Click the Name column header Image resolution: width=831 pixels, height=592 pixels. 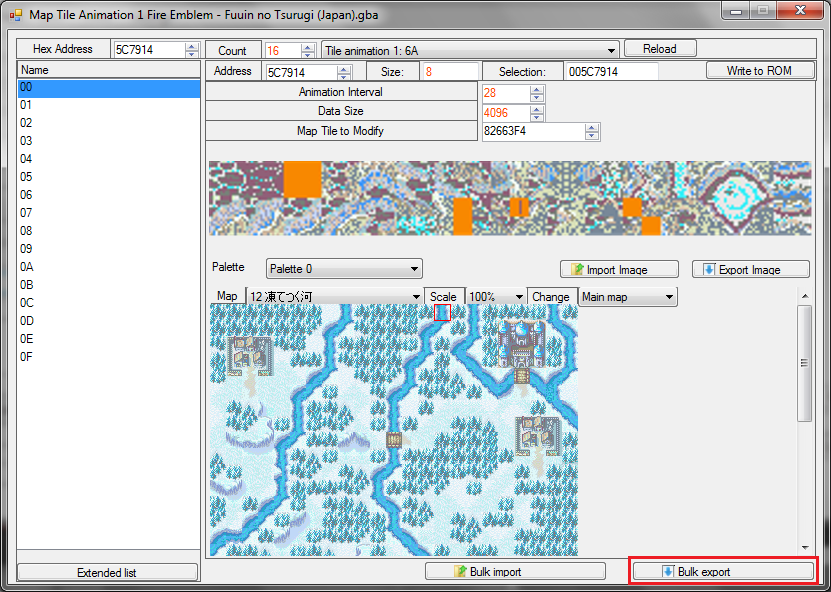click(109, 70)
